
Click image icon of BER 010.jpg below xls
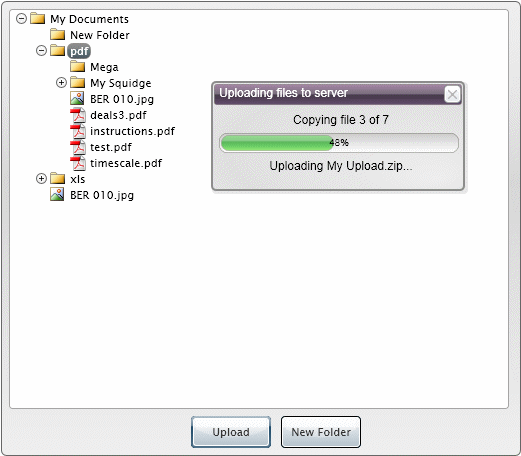click(57, 194)
